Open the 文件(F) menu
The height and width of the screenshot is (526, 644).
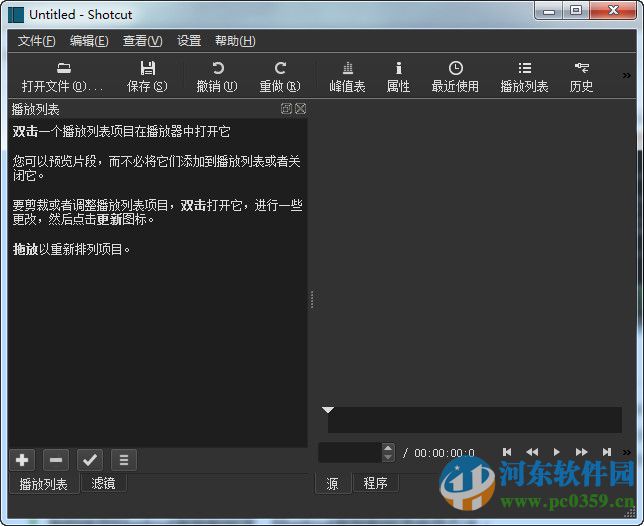point(37,41)
